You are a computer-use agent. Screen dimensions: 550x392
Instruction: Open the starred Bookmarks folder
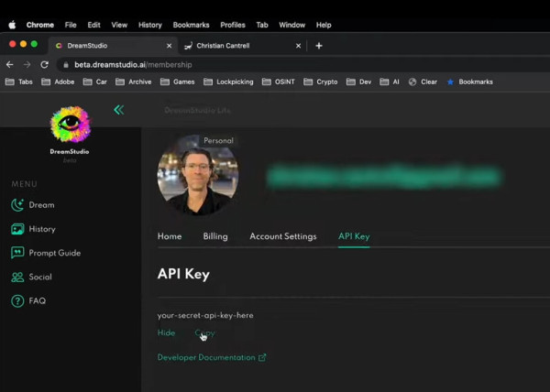[x=470, y=82]
